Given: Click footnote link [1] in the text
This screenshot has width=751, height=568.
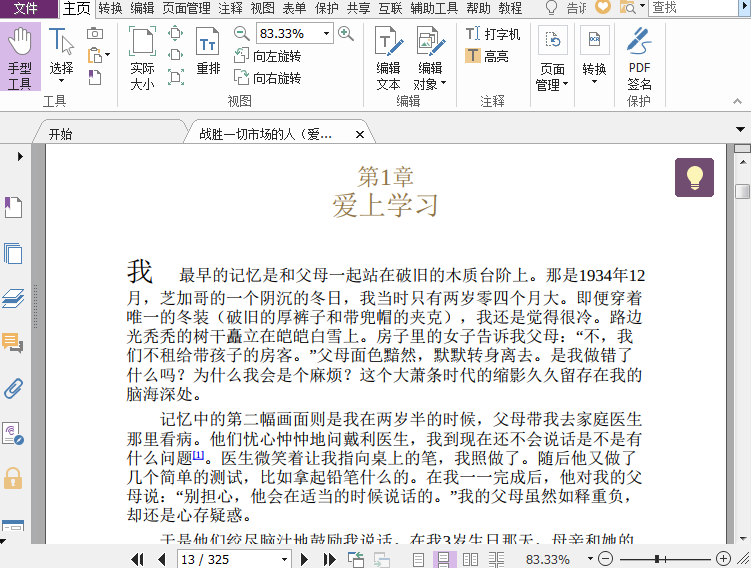Looking at the screenshot, I should 198,455.
